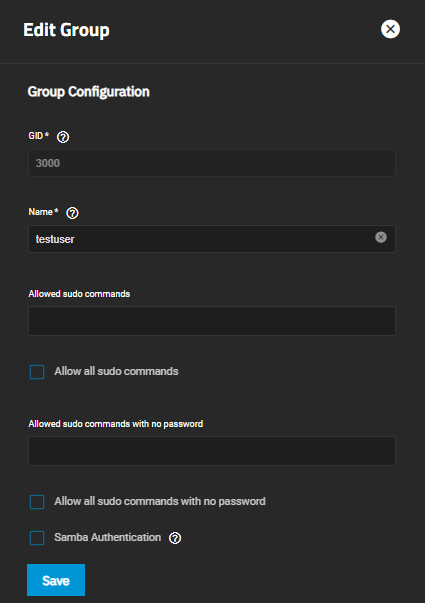Clear the Name field with the X icon
Image resolution: width=425 pixels, height=603 pixels.
381,237
